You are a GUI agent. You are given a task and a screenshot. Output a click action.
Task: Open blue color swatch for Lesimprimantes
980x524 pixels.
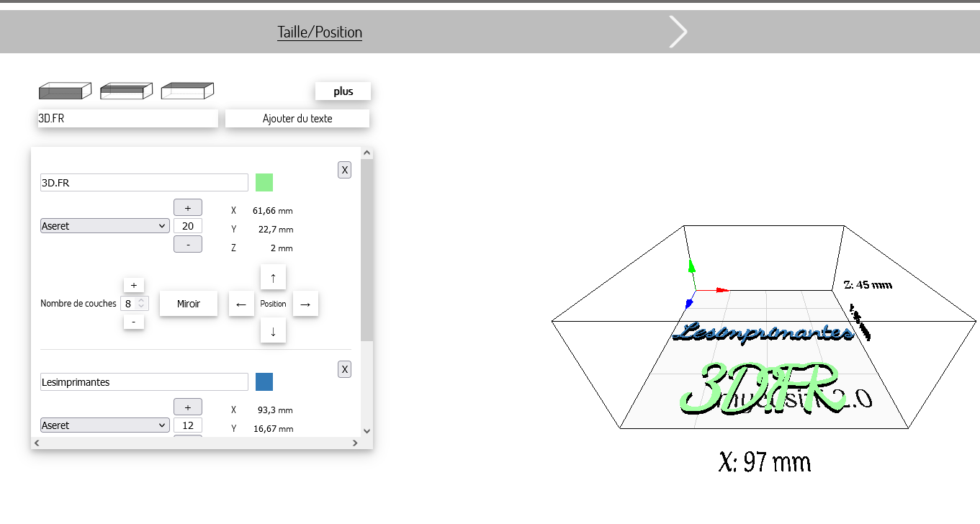click(x=264, y=381)
